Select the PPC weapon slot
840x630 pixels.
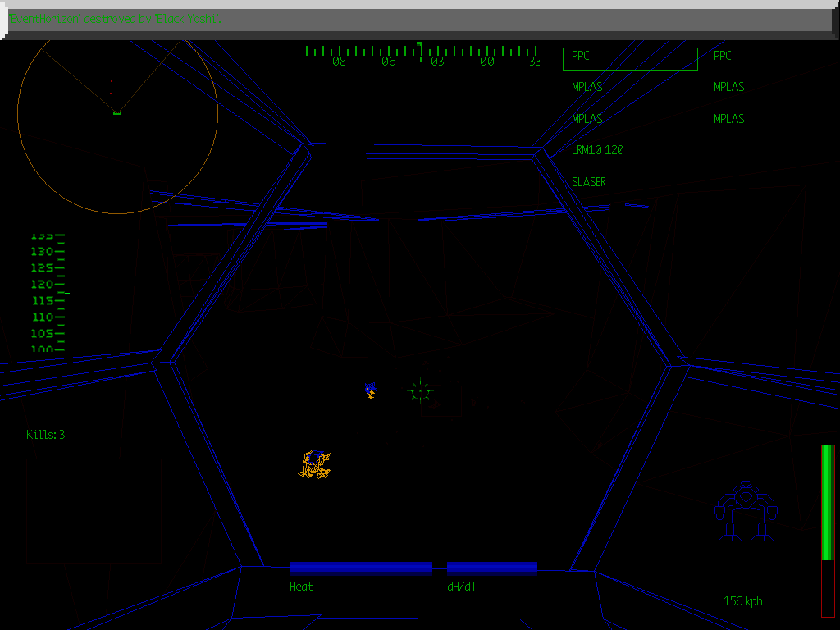(x=580, y=56)
